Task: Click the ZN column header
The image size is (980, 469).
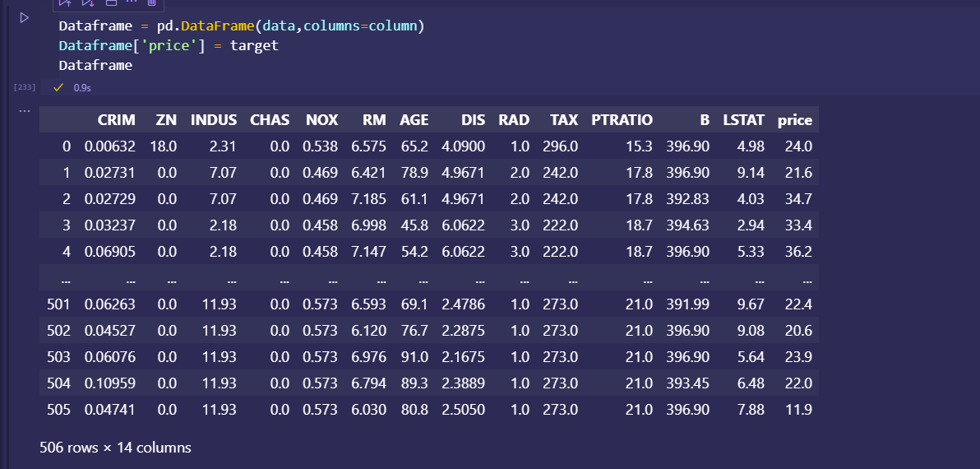Action: click(x=166, y=120)
